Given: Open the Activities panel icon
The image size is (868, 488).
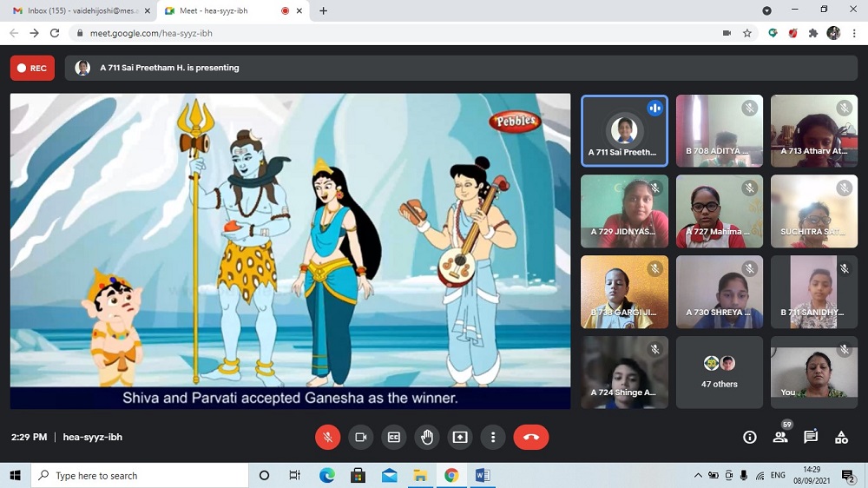Looking at the screenshot, I should 841,438.
